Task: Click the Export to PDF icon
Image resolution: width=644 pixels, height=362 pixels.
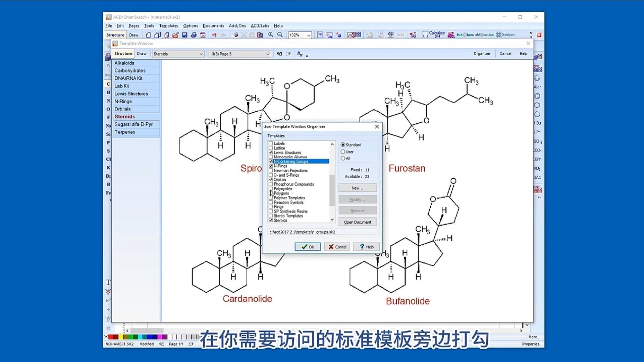Action: [x=203, y=35]
